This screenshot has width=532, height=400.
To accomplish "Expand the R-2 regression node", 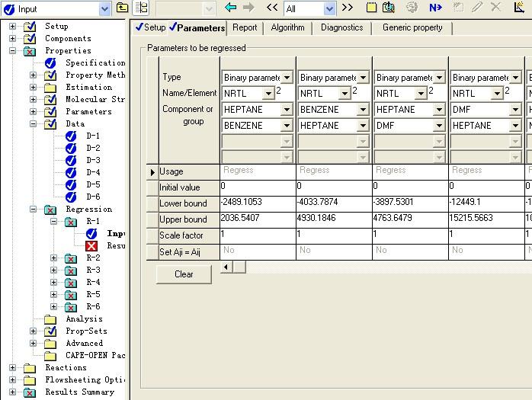I will 54,258.
